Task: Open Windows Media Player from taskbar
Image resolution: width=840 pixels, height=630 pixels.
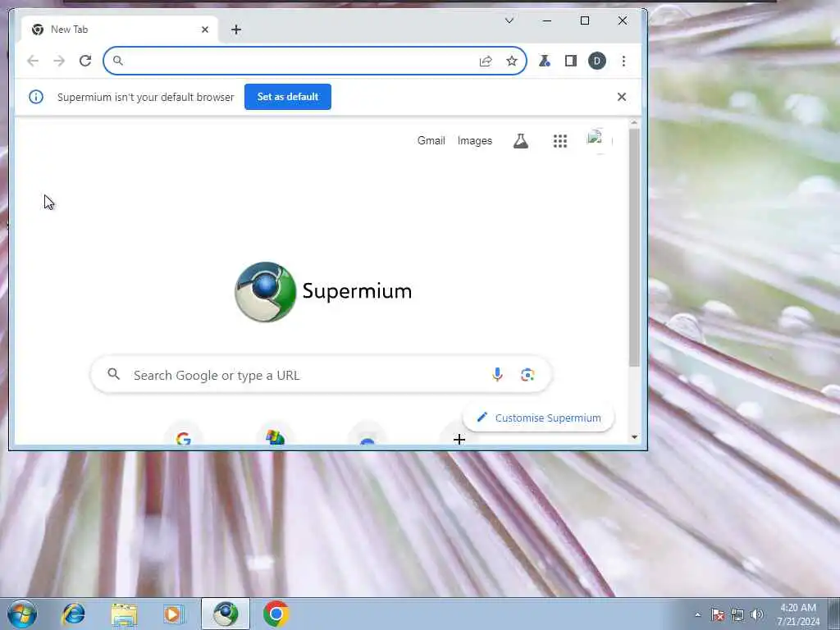Action: (x=174, y=614)
